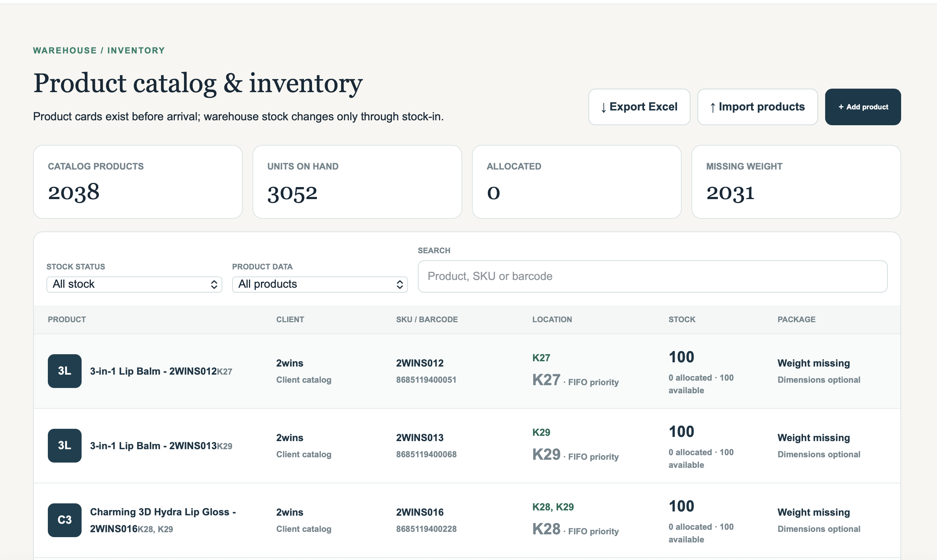Open the Missing Weight card showing 2031
The width and height of the screenshot is (937, 560).
796,182
